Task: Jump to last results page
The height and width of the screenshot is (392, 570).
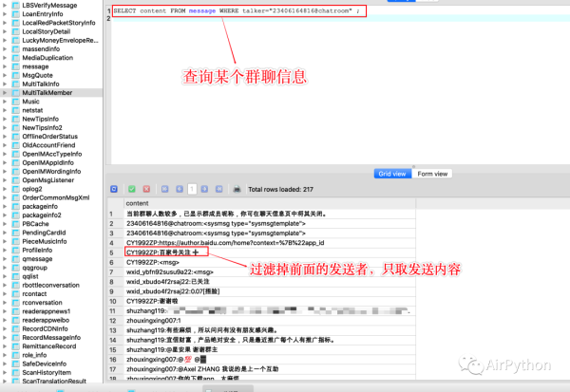Action: click(x=218, y=189)
